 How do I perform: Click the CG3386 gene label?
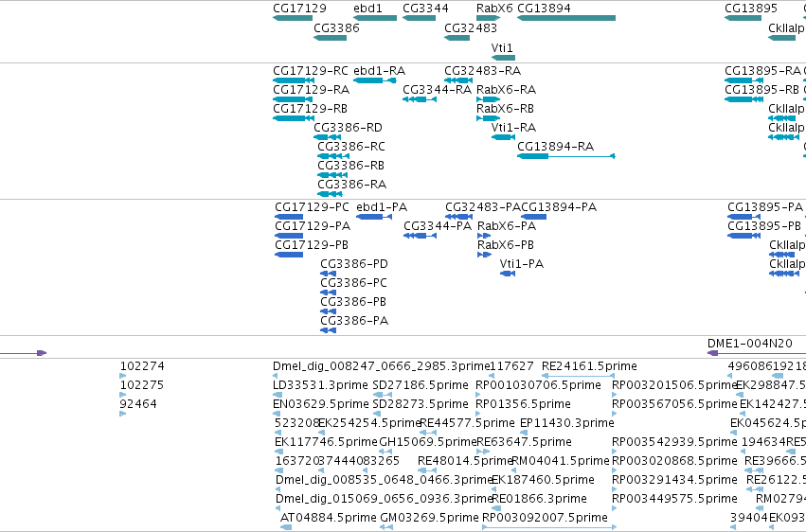336,28
